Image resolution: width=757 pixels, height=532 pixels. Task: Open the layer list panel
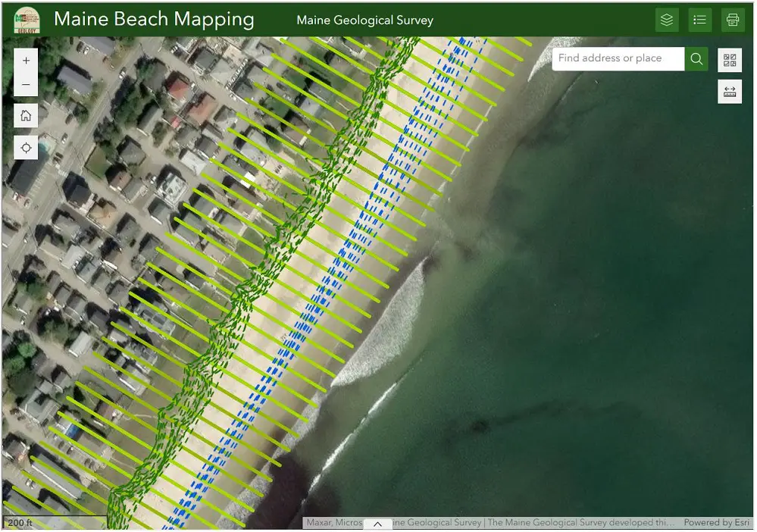(x=666, y=20)
